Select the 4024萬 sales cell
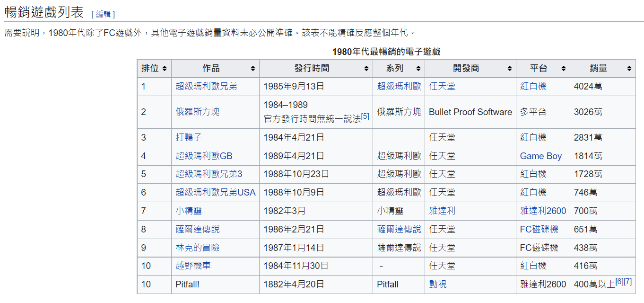644x303 pixels. (x=602, y=87)
